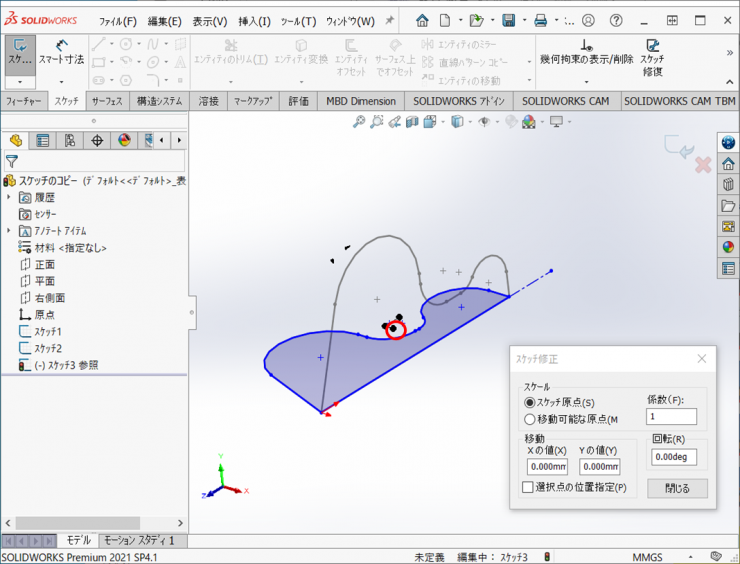Screen dimensions: 740x564
Task: Click the 閉じる button in the dialog
Action: [x=677, y=488]
